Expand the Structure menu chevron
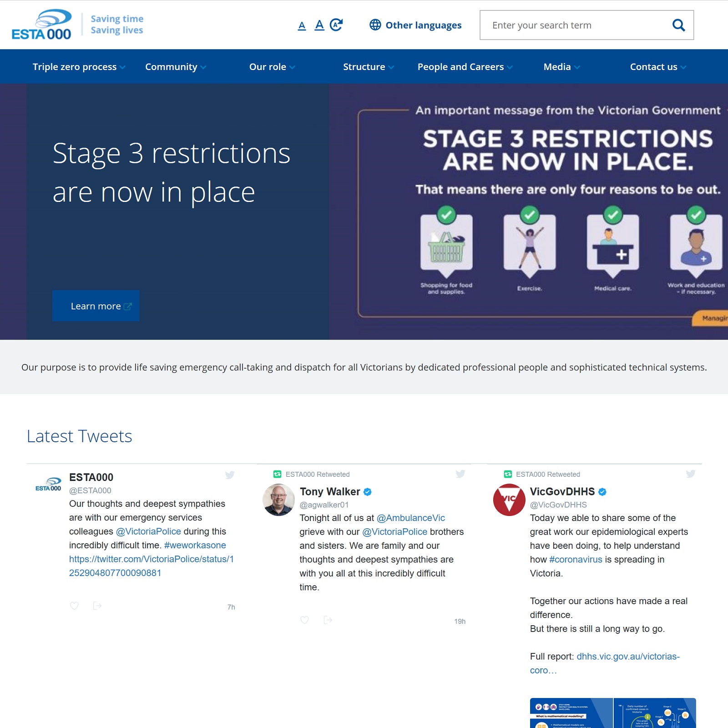This screenshot has height=728, width=728. [x=391, y=67]
